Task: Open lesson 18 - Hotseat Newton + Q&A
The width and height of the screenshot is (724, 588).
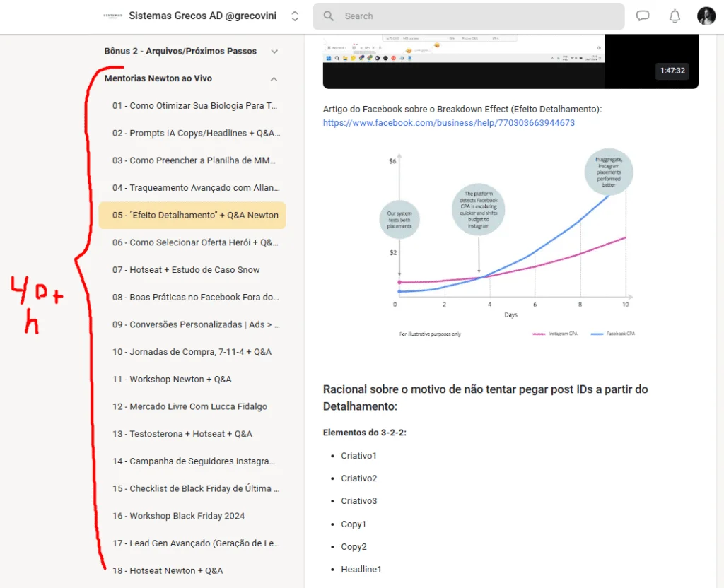Action: (x=192, y=570)
